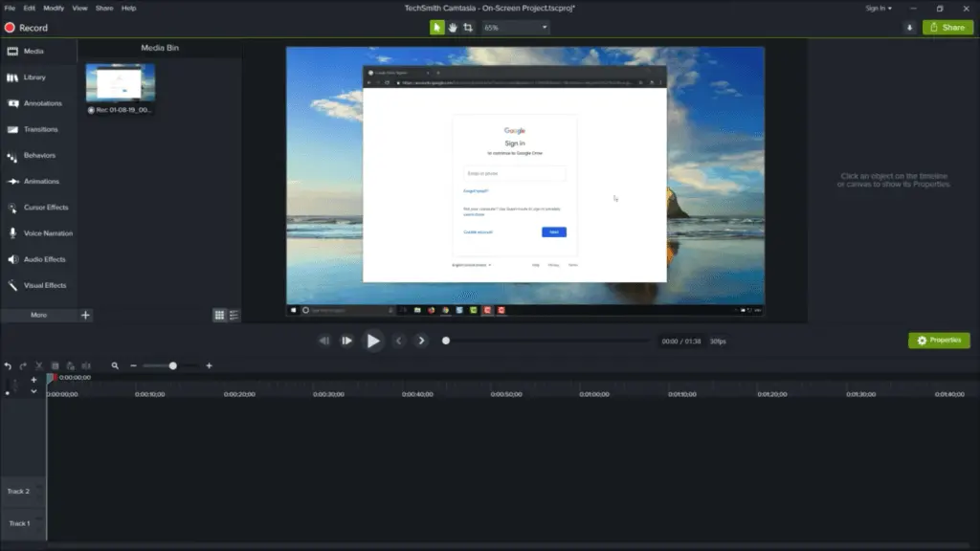Open the Share menu in the menu bar
Viewport: 980px width, 551px height.
[x=104, y=8]
